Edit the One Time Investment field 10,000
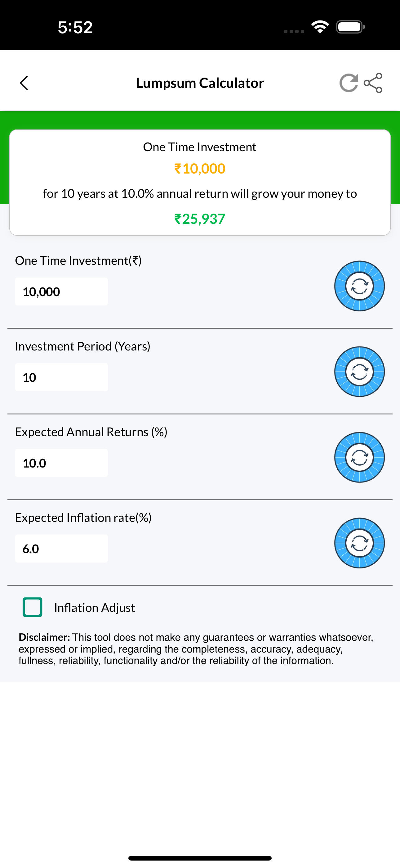Screen dimensions: 400x868 tap(61, 292)
